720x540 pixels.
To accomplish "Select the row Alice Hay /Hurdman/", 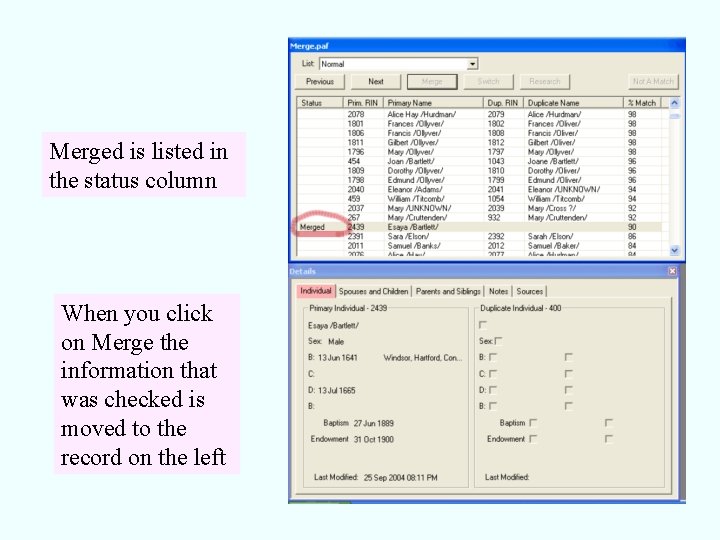I will [x=479, y=114].
